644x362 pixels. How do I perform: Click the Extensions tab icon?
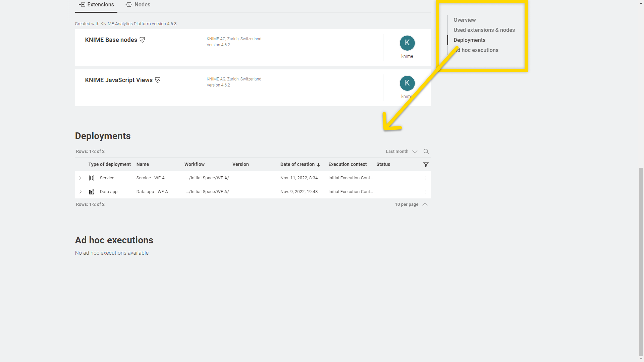(x=82, y=4)
